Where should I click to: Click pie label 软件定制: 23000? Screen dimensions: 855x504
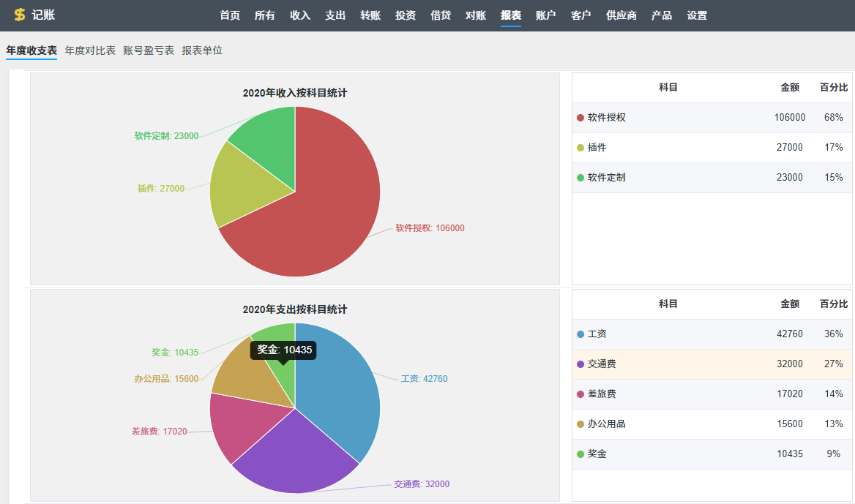(166, 135)
